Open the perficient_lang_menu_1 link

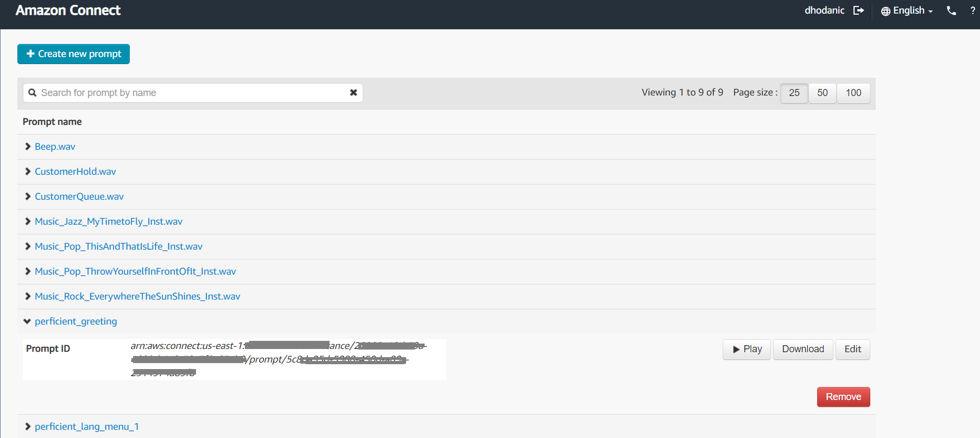[87, 427]
